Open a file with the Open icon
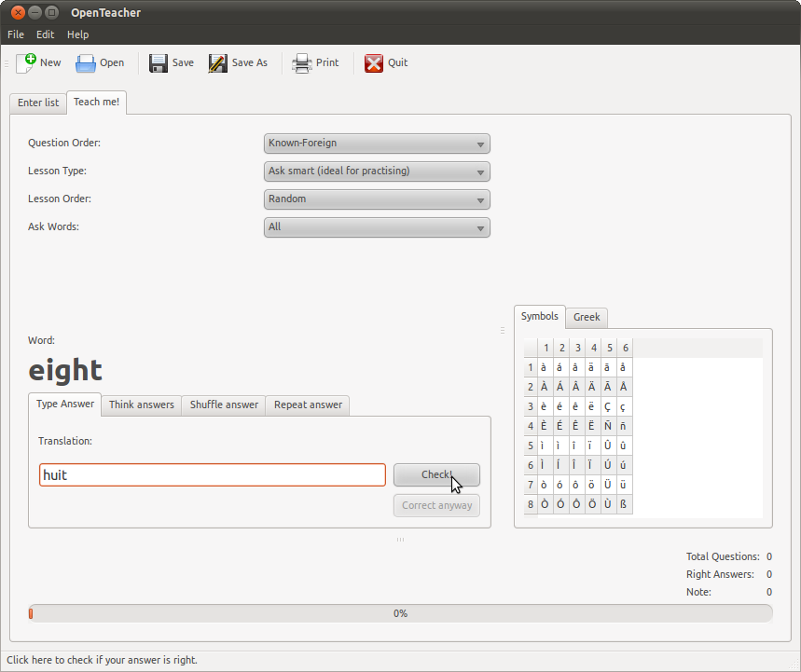 tap(87, 62)
